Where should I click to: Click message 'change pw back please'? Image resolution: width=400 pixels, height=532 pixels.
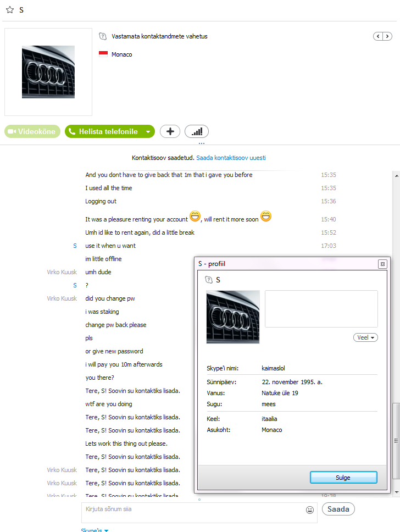116,325
